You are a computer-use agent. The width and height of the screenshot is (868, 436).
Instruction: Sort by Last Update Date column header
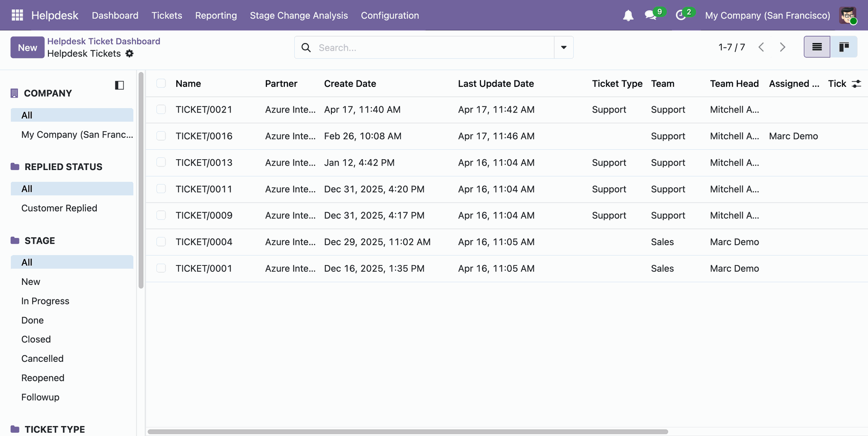point(496,84)
